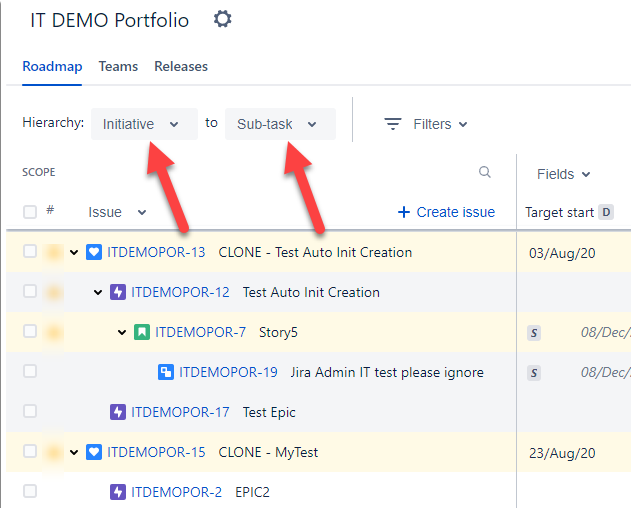Screen dimensions: 631x508
Task: Check the box for ITDEMOPOR-13
Action: (x=30, y=251)
